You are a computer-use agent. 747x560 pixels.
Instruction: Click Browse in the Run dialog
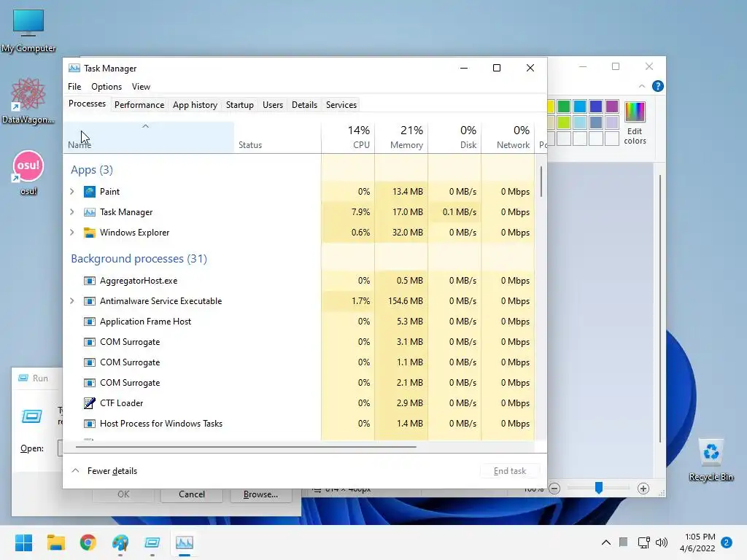click(x=260, y=494)
